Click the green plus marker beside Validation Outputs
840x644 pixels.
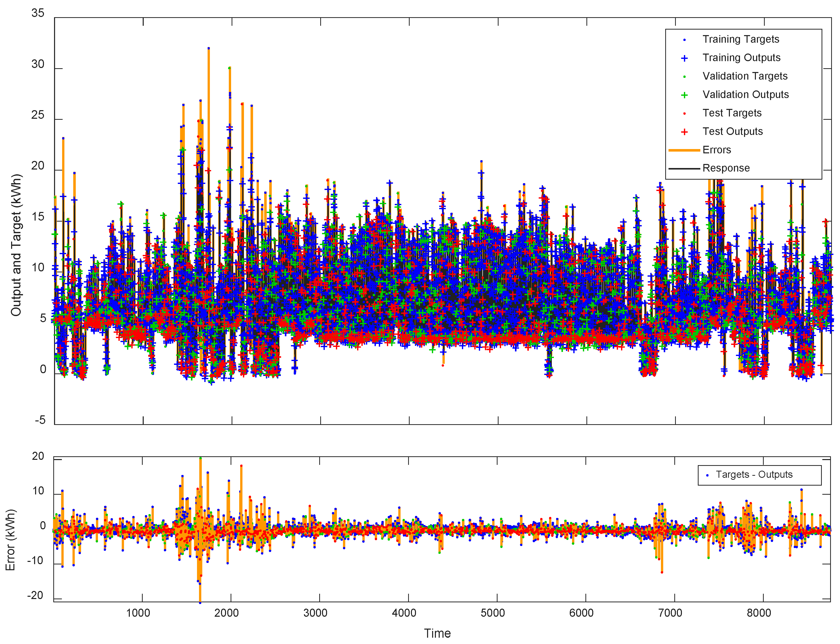click(x=684, y=95)
